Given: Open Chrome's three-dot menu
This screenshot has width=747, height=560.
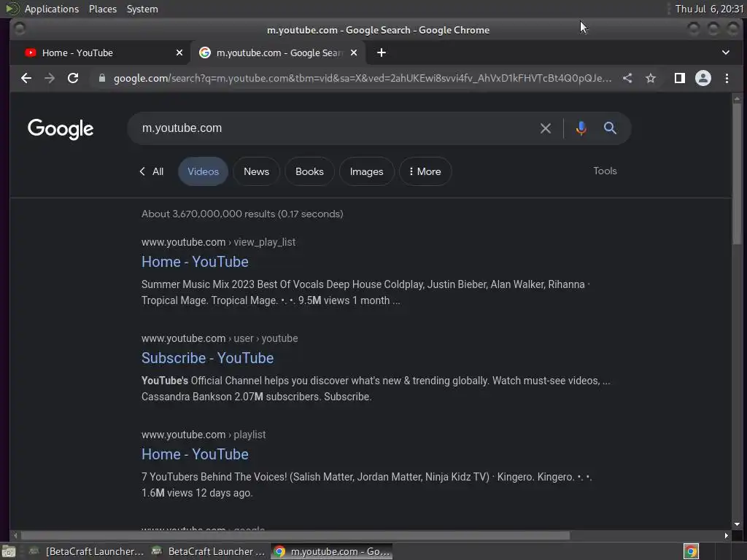Looking at the screenshot, I should pyautogui.click(x=727, y=78).
